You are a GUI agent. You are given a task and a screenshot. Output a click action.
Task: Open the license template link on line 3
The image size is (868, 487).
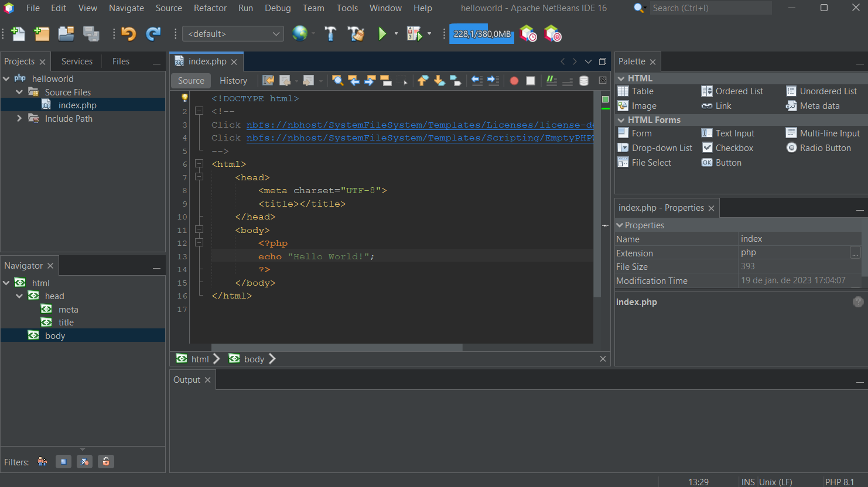419,125
